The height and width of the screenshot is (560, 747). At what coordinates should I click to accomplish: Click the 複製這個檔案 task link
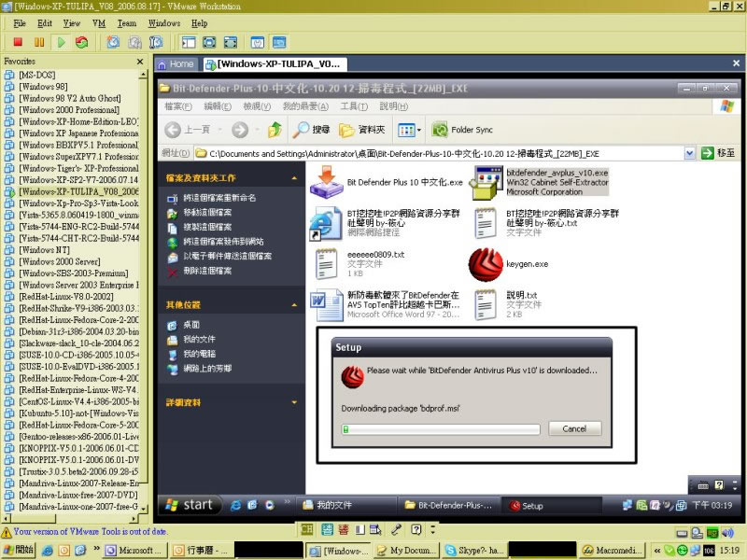(x=207, y=227)
